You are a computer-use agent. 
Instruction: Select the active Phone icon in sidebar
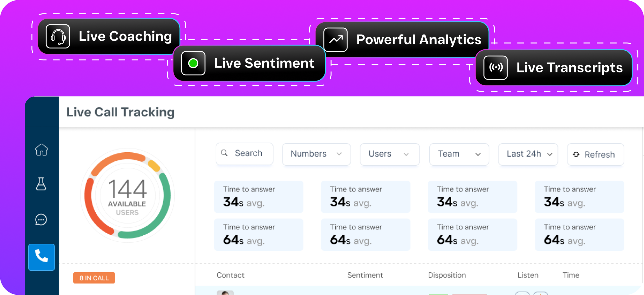click(42, 257)
